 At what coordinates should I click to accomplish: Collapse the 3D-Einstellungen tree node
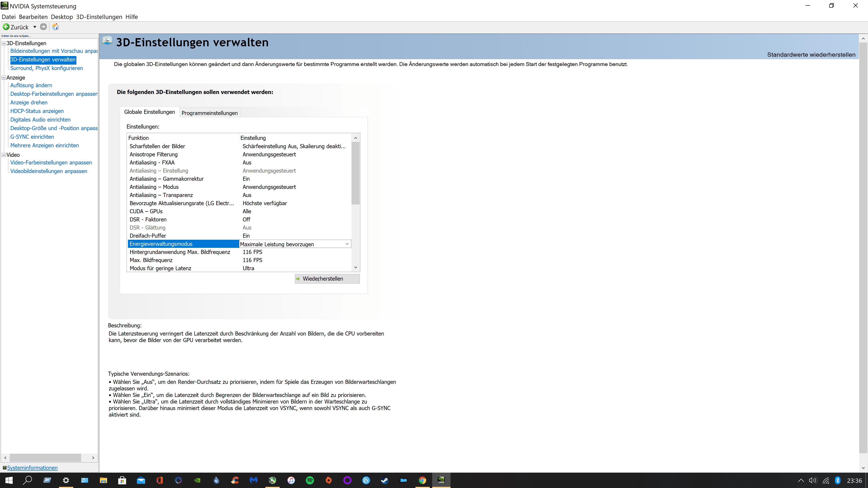point(4,43)
